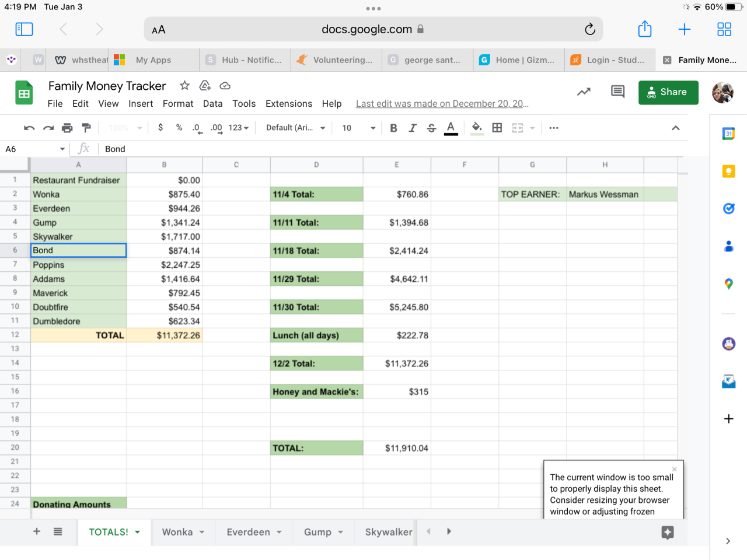Click the undo arrow in toolbar
747x560 pixels.
(x=29, y=128)
